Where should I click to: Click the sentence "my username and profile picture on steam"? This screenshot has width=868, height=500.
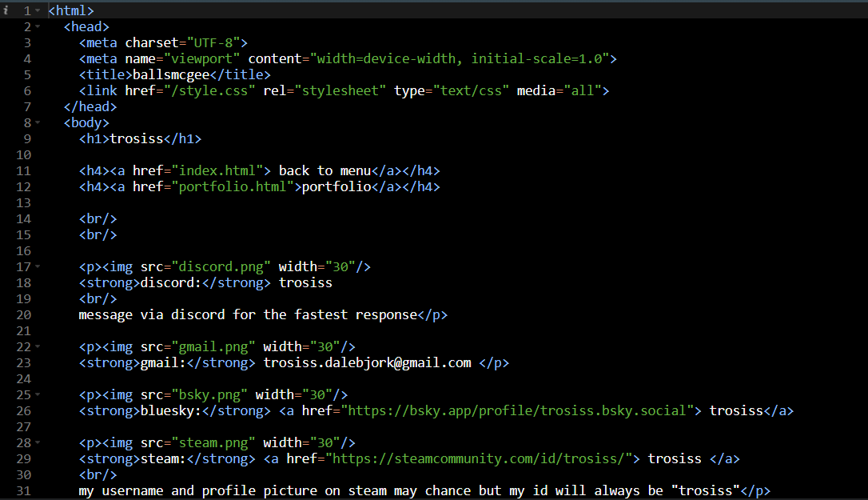tap(233, 491)
